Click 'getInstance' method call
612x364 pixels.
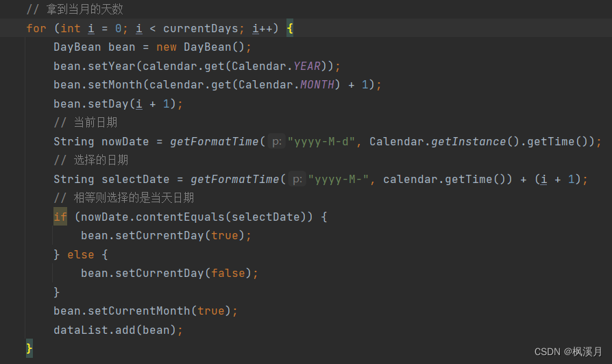(468, 141)
